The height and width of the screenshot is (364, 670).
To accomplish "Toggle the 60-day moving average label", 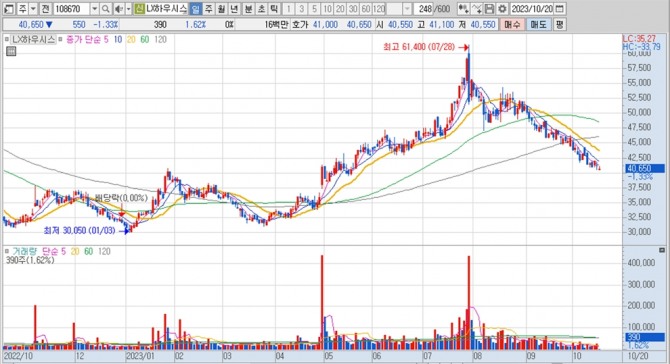I will [x=145, y=40].
